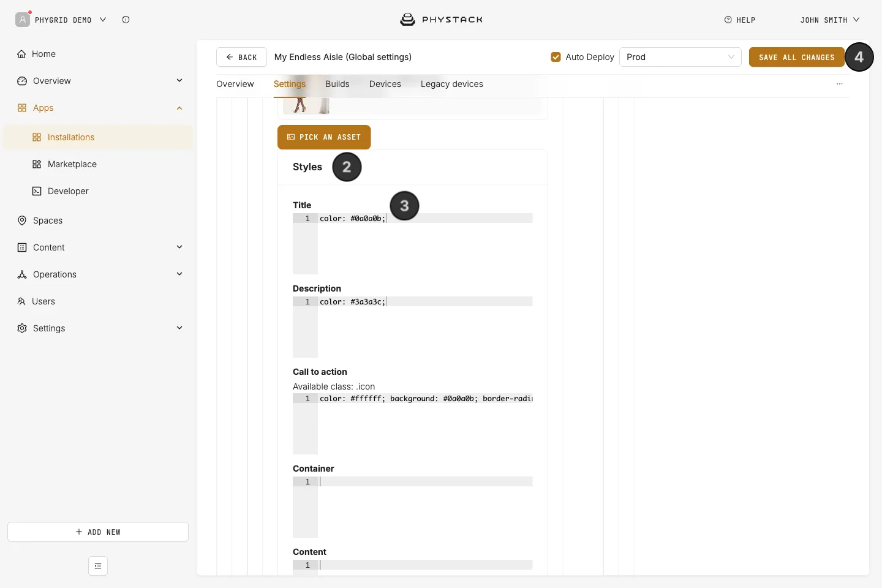Click the Back button
This screenshot has width=882, height=588.
point(241,57)
